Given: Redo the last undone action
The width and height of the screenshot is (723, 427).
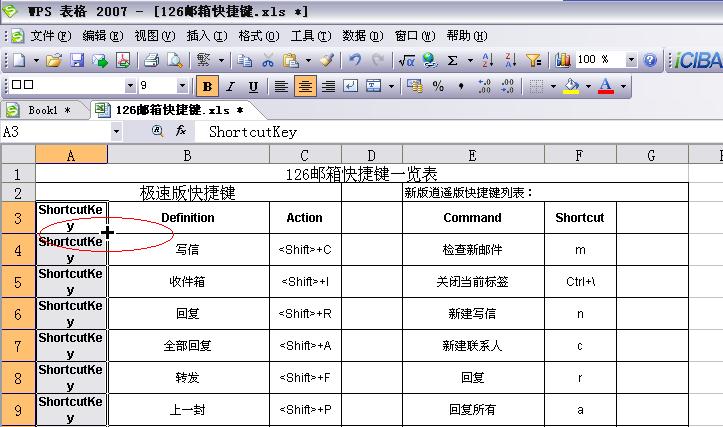Looking at the screenshot, I should tap(378, 60).
